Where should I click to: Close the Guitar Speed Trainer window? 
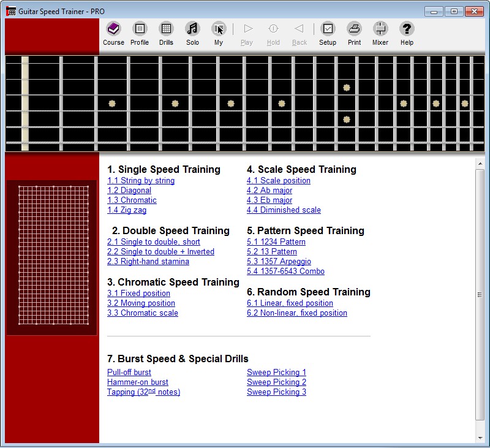(474, 12)
